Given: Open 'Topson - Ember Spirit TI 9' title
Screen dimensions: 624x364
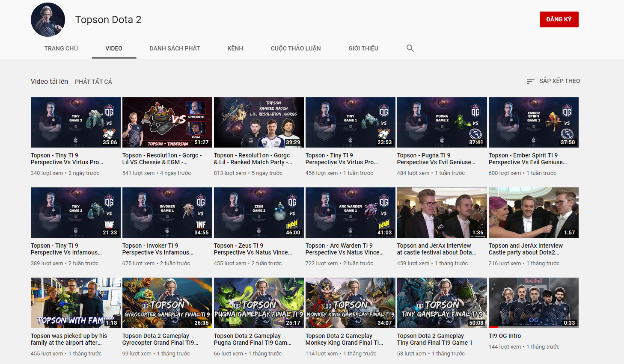Looking at the screenshot, I should click(528, 159).
